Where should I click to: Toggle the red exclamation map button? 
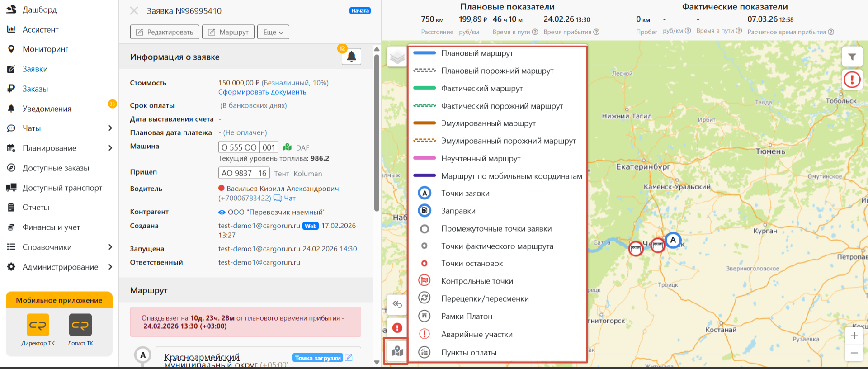coord(397,327)
